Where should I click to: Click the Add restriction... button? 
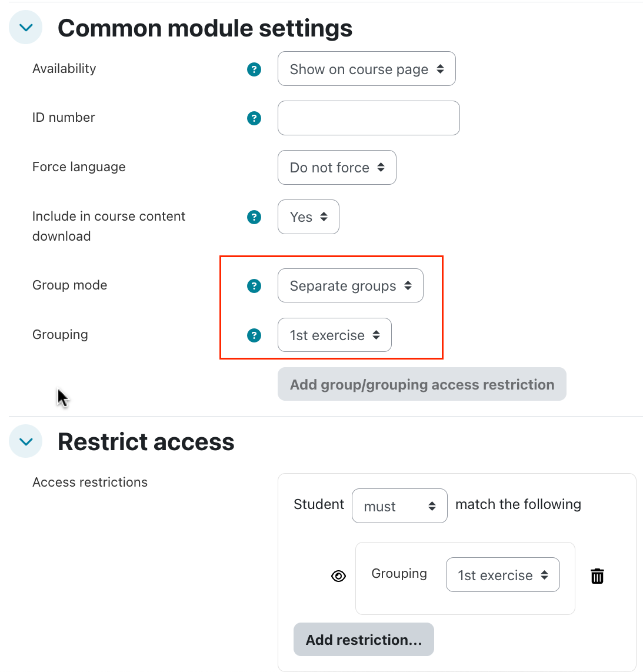(364, 640)
